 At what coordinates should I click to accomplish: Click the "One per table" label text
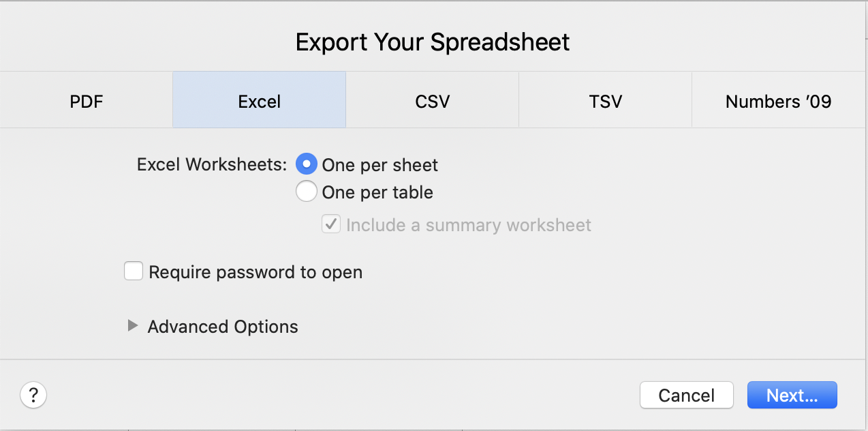[x=377, y=192]
